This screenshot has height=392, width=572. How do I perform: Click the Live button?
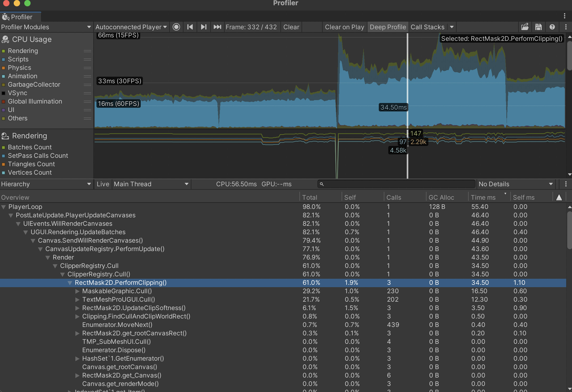[x=103, y=184]
